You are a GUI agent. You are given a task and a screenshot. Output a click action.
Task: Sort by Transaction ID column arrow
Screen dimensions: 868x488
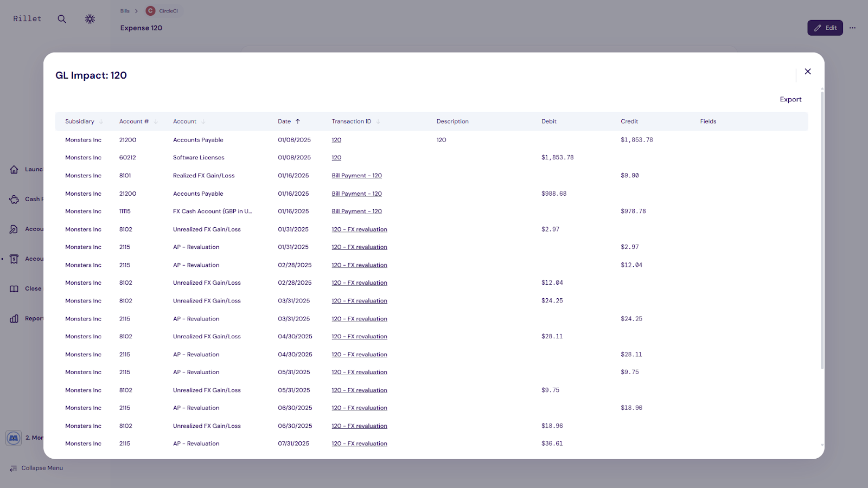pyautogui.click(x=378, y=121)
